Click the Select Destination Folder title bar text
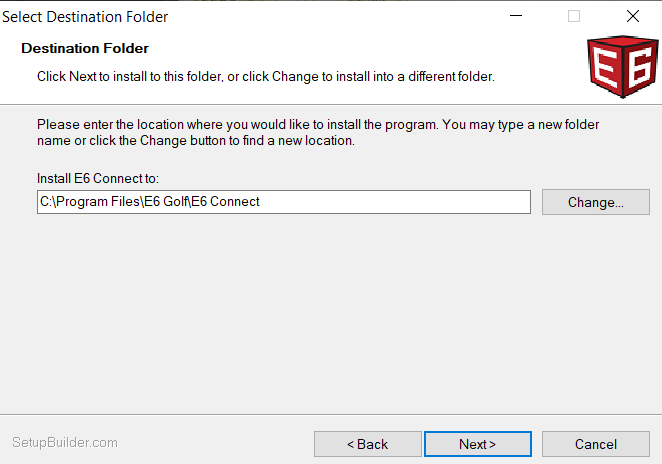The image size is (662, 464). point(86,17)
